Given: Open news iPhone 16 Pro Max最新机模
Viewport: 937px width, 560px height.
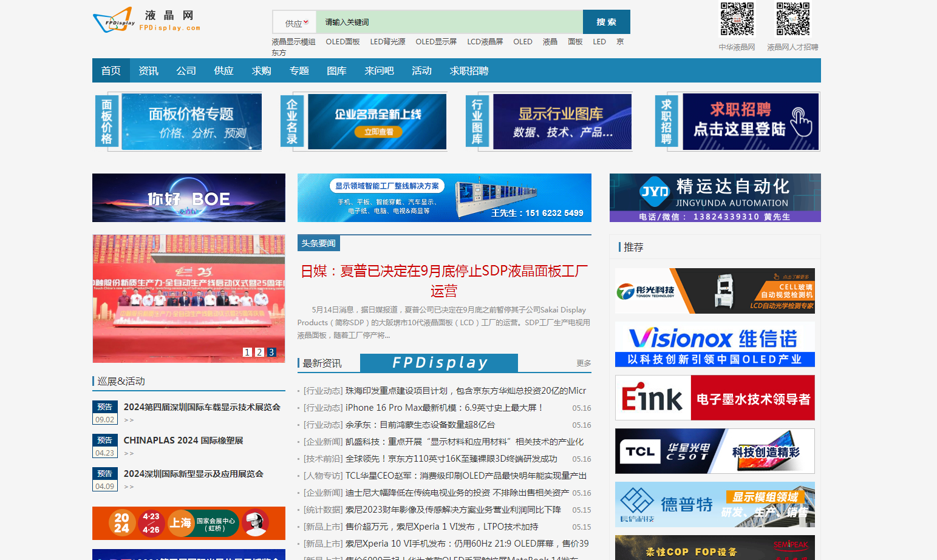Looking at the screenshot, I should [x=444, y=408].
